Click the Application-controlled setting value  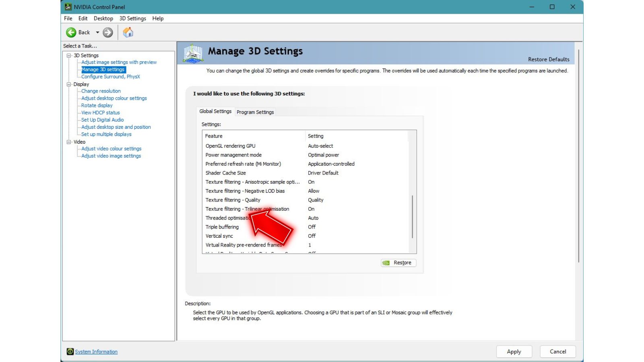coord(331,164)
